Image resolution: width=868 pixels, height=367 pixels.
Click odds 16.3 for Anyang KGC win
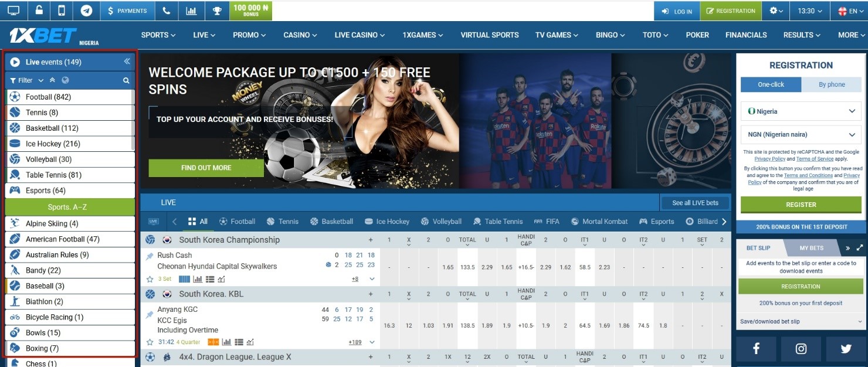(x=389, y=325)
